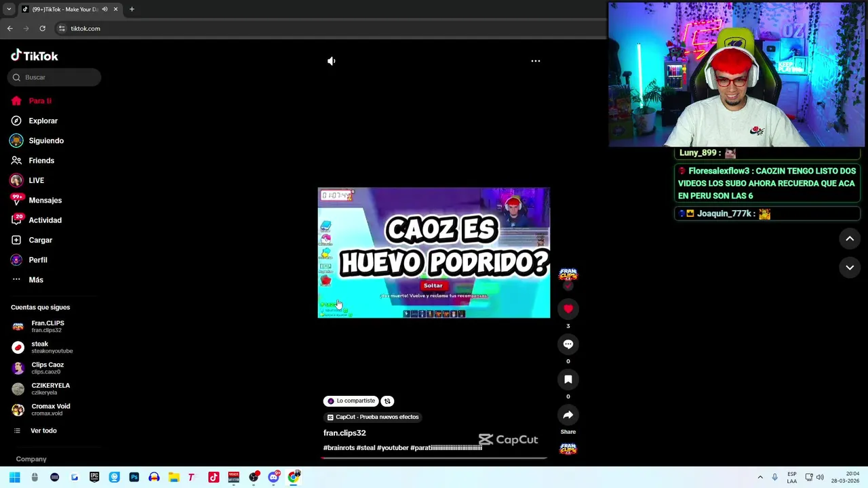Screen dimensions: 868x488
Task: Open the sound disc avatar below Share
Action: (x=568, y=449)
